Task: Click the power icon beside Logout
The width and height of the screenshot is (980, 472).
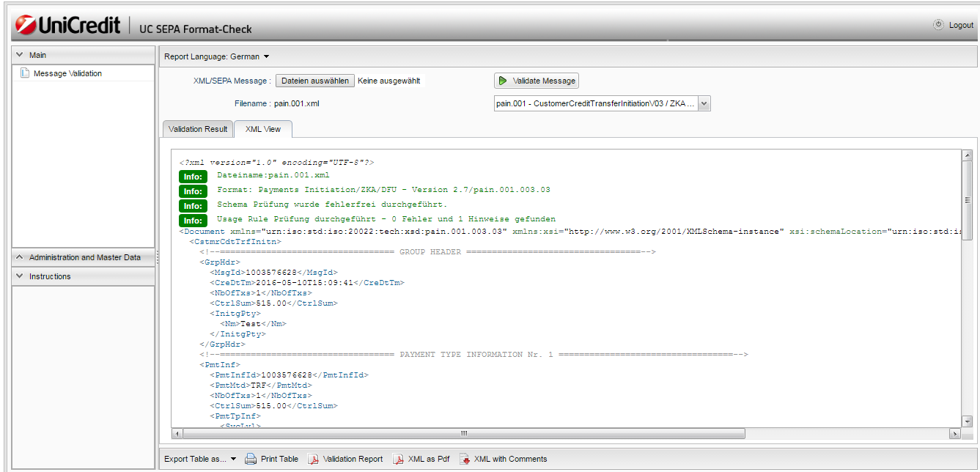Action: [938, 25]
